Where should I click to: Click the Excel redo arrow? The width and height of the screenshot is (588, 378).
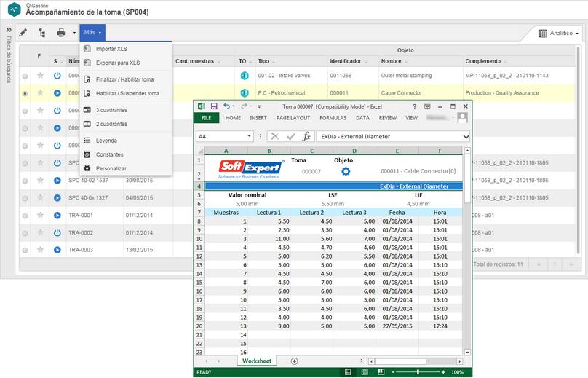click(244, 106)
